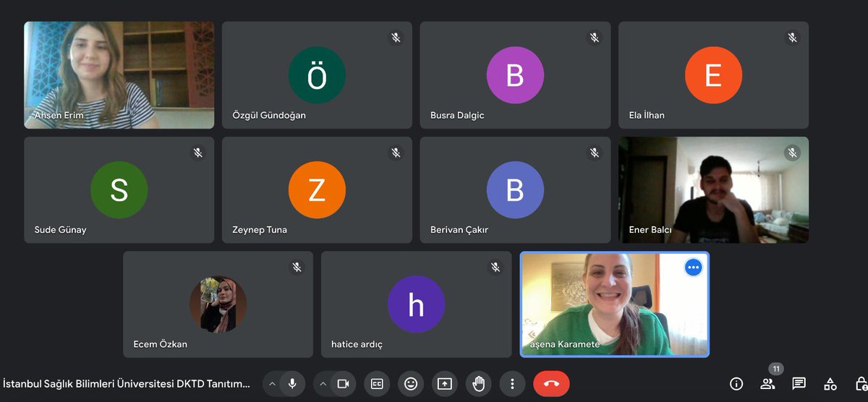Click the name label Berivan Çakır

(459, 230)
